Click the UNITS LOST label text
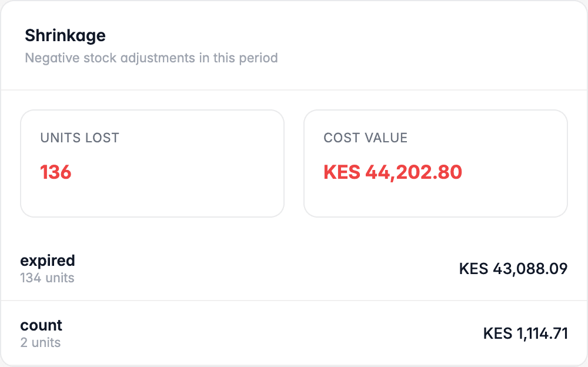Screen dimensions: 588x367 [79, 138]
